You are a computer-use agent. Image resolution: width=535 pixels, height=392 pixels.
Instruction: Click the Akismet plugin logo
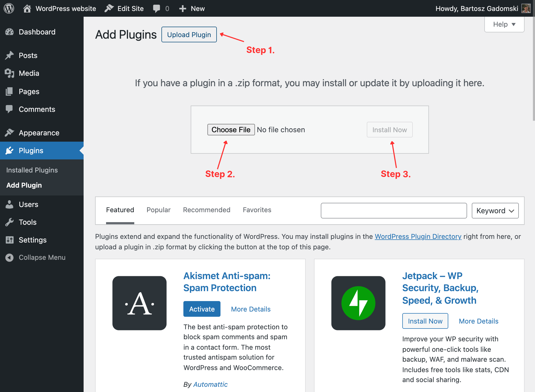coord(139,303)
